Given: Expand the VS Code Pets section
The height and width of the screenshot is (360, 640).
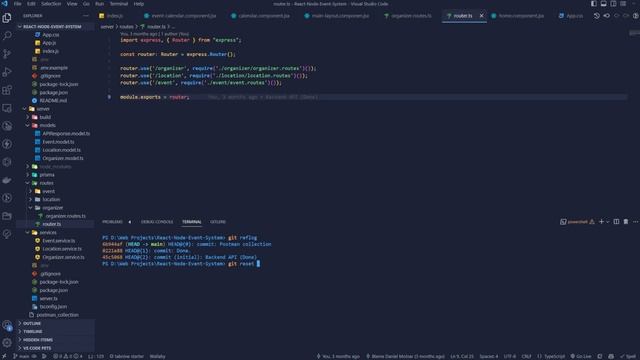Looking at the screenshot, I should 55,348.
